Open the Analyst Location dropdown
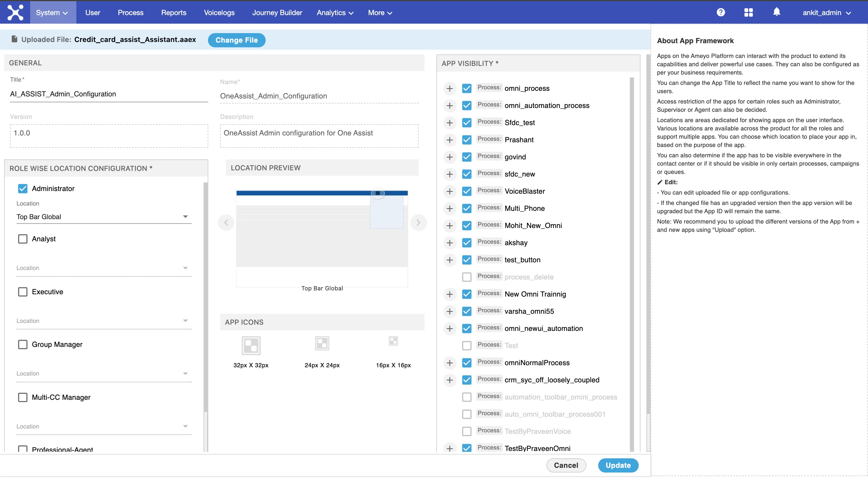Image resolution: width=868 pixels, height=495 pixels. click(x=104, y=268)
